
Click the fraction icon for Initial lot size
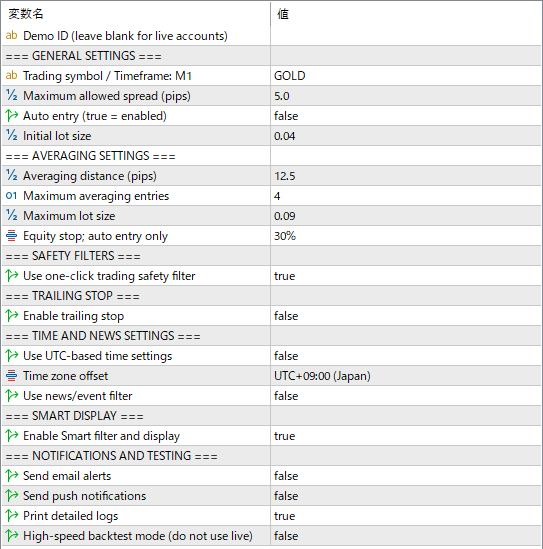12,135
